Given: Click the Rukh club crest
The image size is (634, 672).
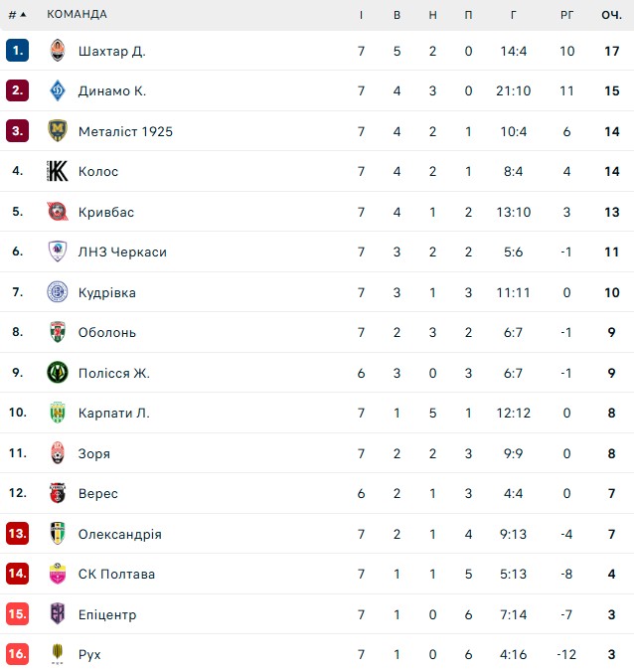Looking at the screenshot, I should (x=58, y=654).
